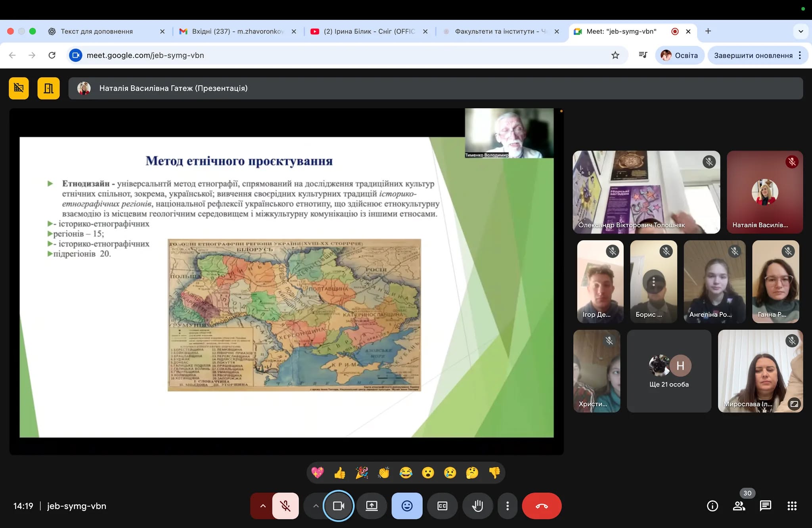Close the Gmail 'Вхідні (237)' tab

pyautogui.click(x=294, y=31)
